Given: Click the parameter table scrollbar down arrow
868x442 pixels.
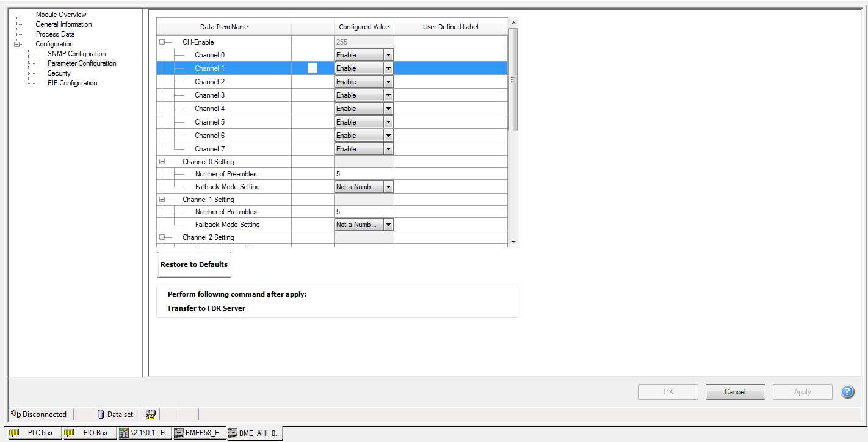Looking at the screenshot, I should 513,242.
